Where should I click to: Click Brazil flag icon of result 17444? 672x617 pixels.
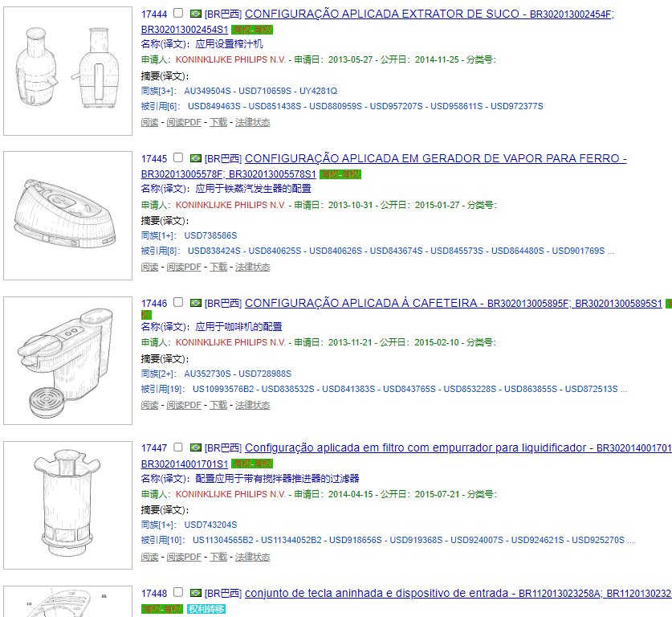point(196,14)
